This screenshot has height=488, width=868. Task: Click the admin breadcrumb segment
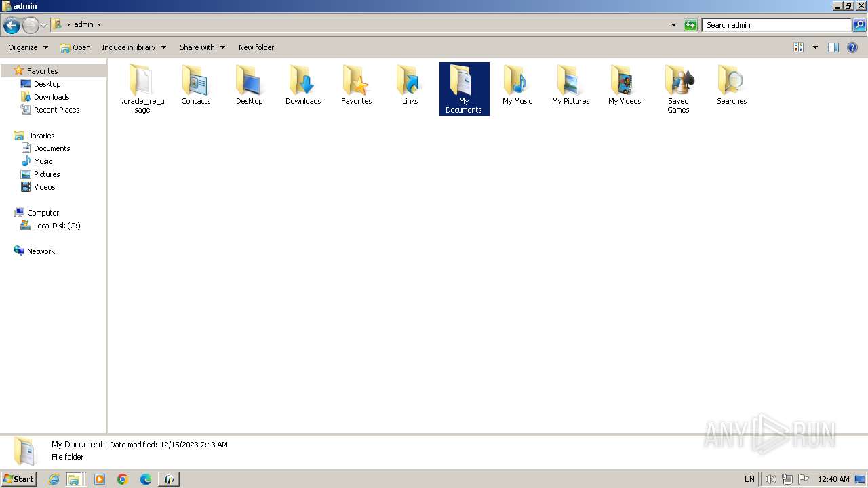click(83, 25)
